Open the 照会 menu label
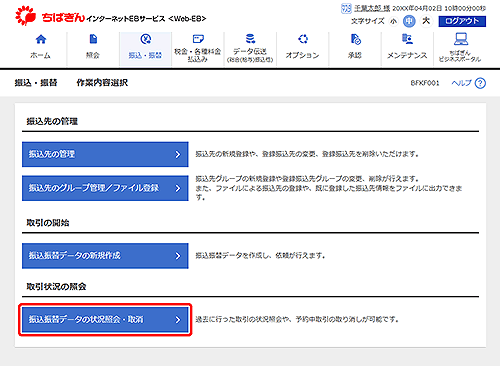The image size is (500, 366). point(93,55)
